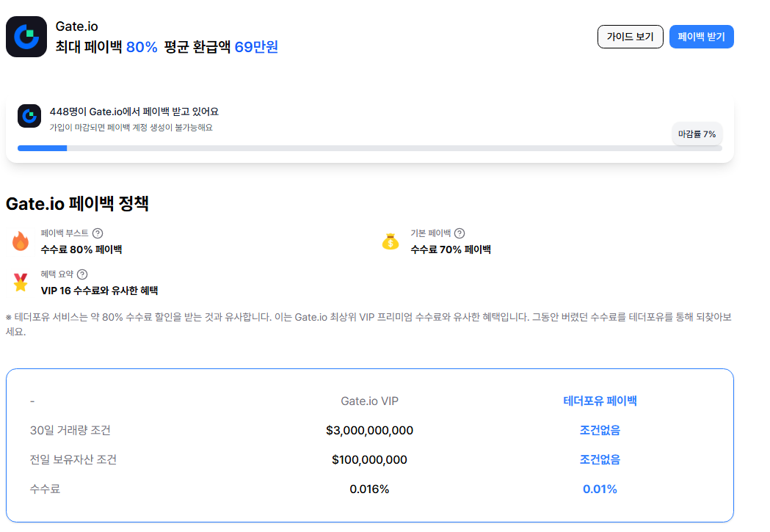Click 조건없음 in the 30일 거래량 조건 row

600,431
